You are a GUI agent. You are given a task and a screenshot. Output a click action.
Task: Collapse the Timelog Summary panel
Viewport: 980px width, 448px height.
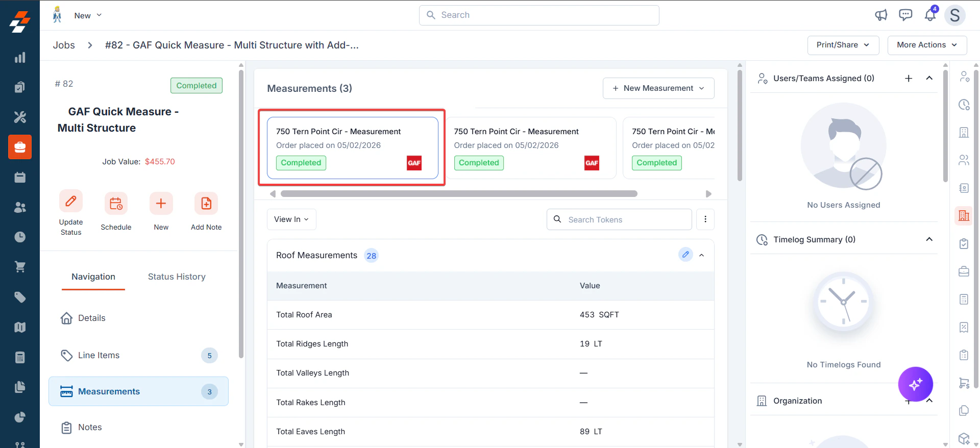pyautogui.click(x=929, y=239)
